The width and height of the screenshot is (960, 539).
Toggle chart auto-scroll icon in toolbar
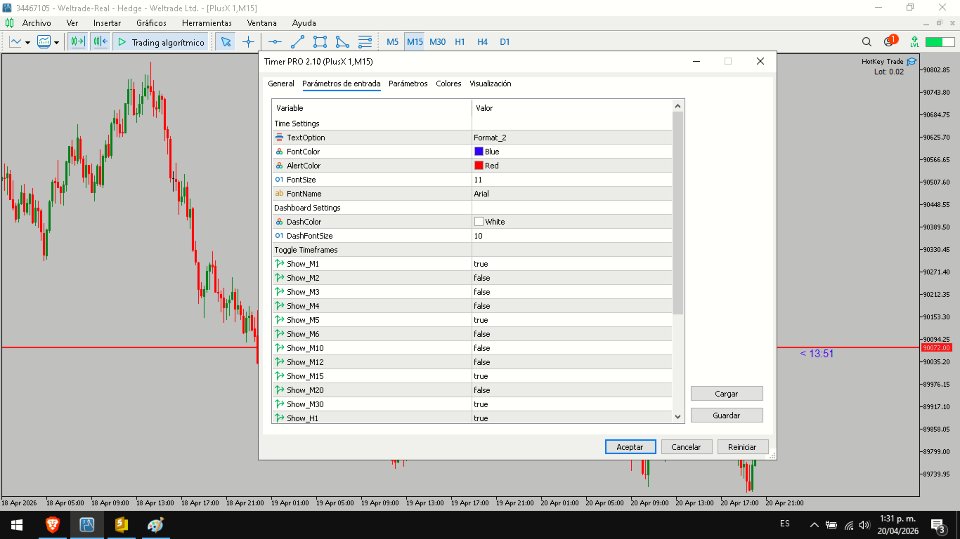100,42
